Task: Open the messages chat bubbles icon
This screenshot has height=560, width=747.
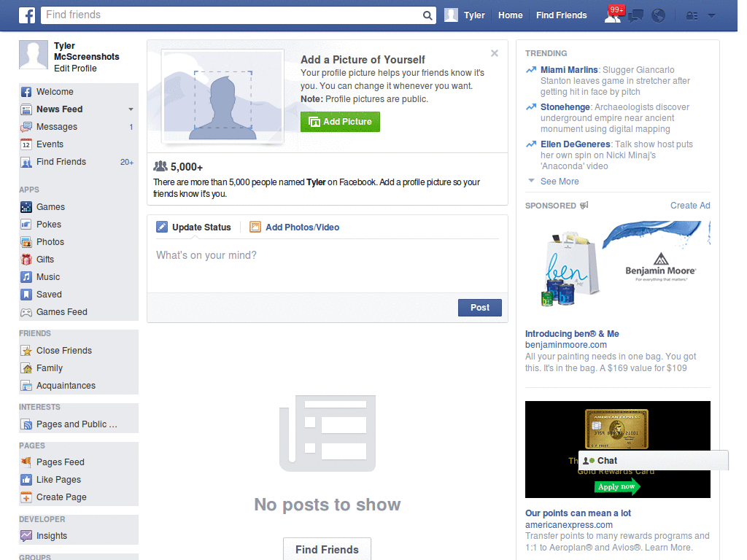Action: (x=635, y=16)
